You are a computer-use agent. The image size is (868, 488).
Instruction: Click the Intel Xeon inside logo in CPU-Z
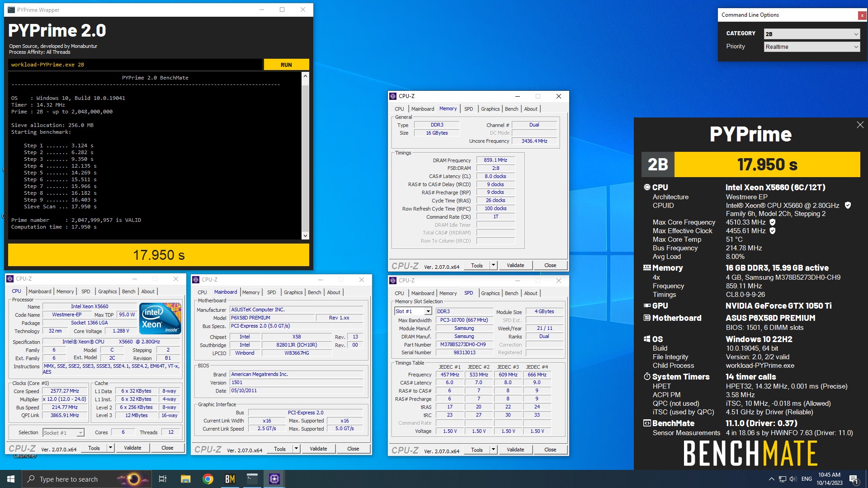point(161,319)
